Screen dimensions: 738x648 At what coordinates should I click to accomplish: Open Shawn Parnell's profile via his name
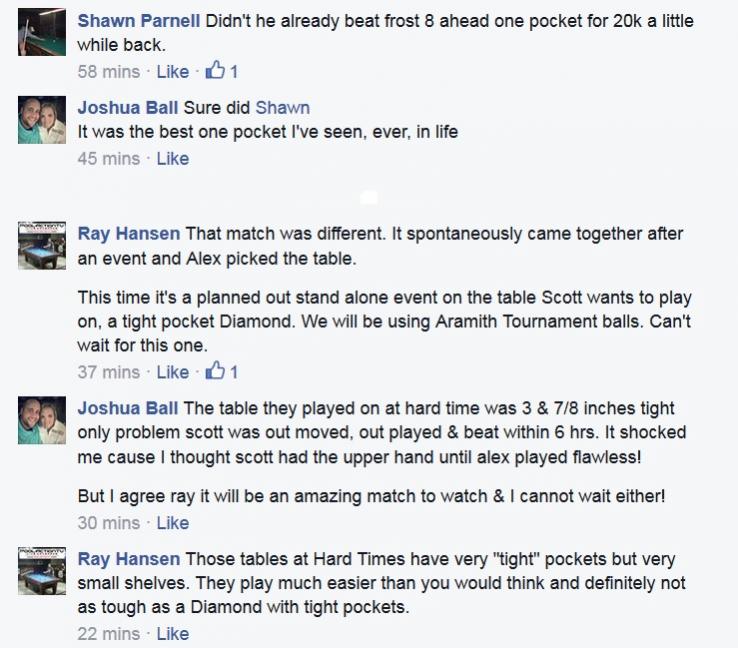click(138, 21)
